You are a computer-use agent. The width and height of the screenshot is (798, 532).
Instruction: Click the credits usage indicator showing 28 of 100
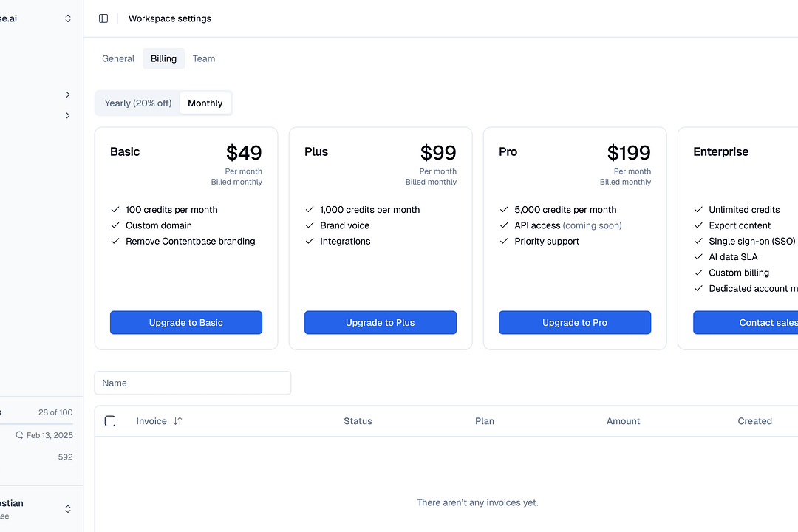click(54, 412)
